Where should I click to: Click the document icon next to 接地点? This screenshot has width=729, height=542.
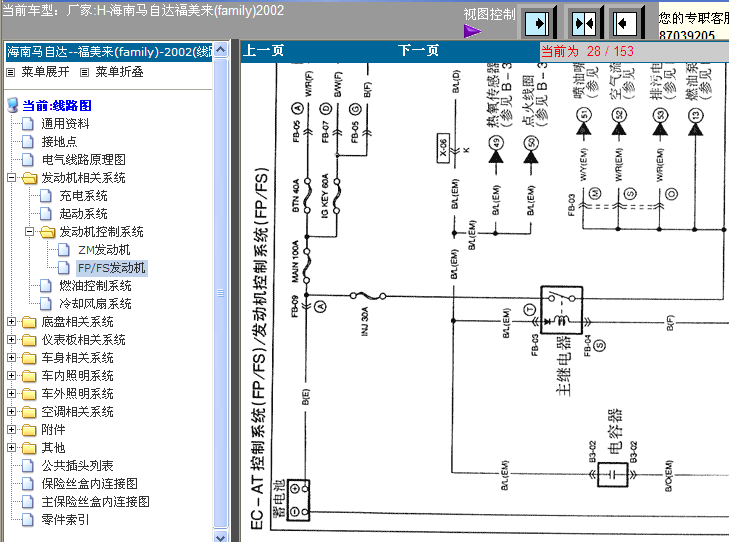[28, 142]
